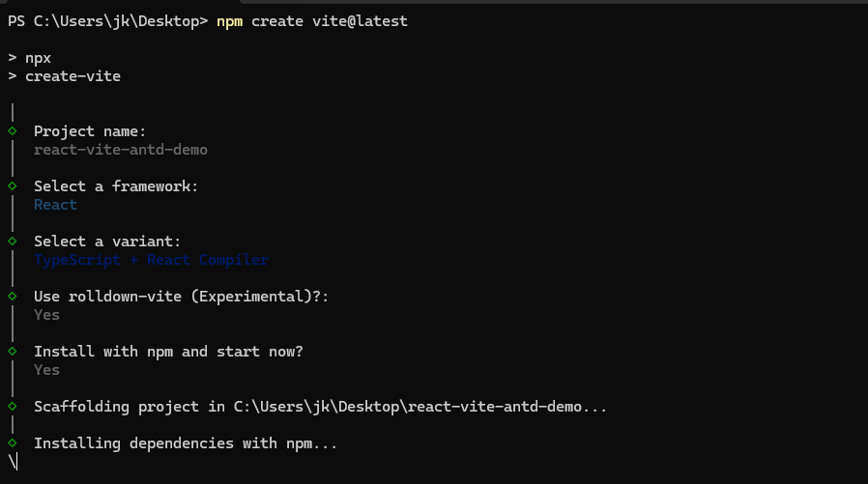Click the 'Select a framework:' prompt label
868x484 pixels.
(116, 186)
